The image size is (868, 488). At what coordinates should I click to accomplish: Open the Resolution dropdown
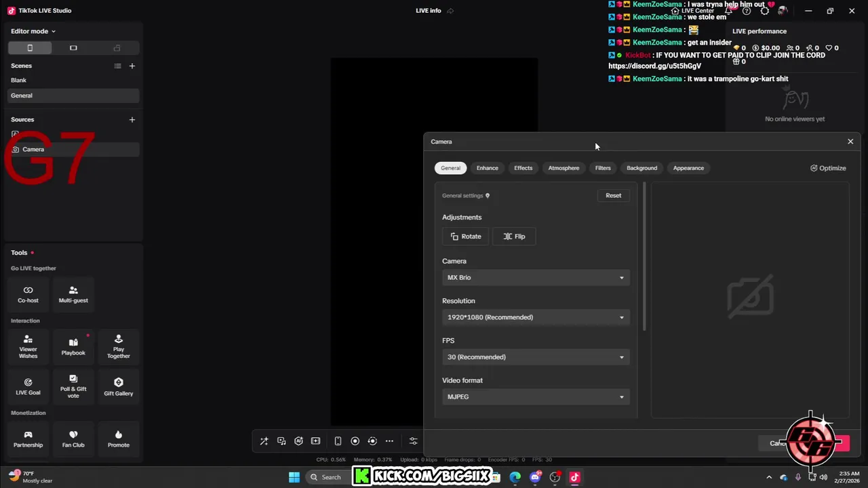pyautogui.click(x=536, y=317)
